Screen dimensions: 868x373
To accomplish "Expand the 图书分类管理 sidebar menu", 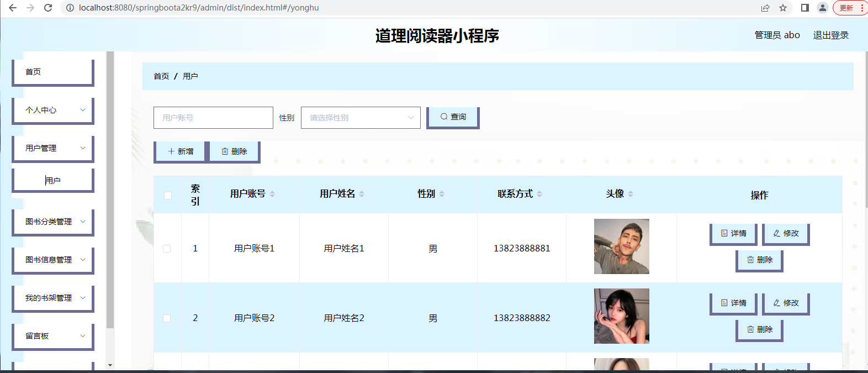I will (53, 222).
